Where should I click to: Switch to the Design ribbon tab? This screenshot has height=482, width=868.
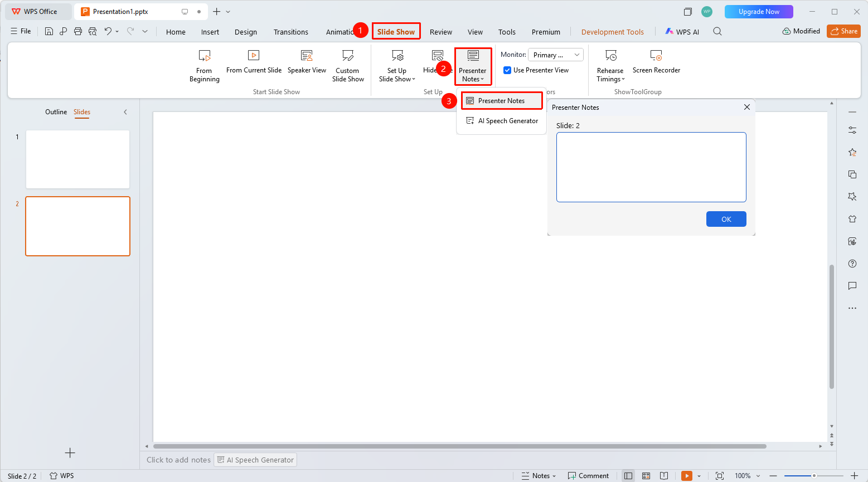246,32
